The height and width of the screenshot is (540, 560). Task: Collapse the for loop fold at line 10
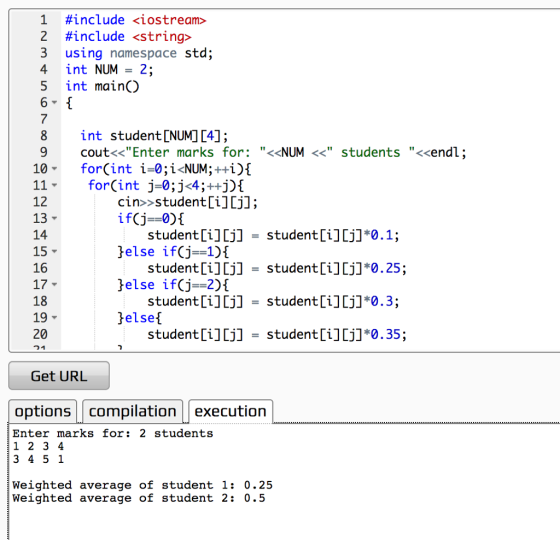[x=54, y=169]
